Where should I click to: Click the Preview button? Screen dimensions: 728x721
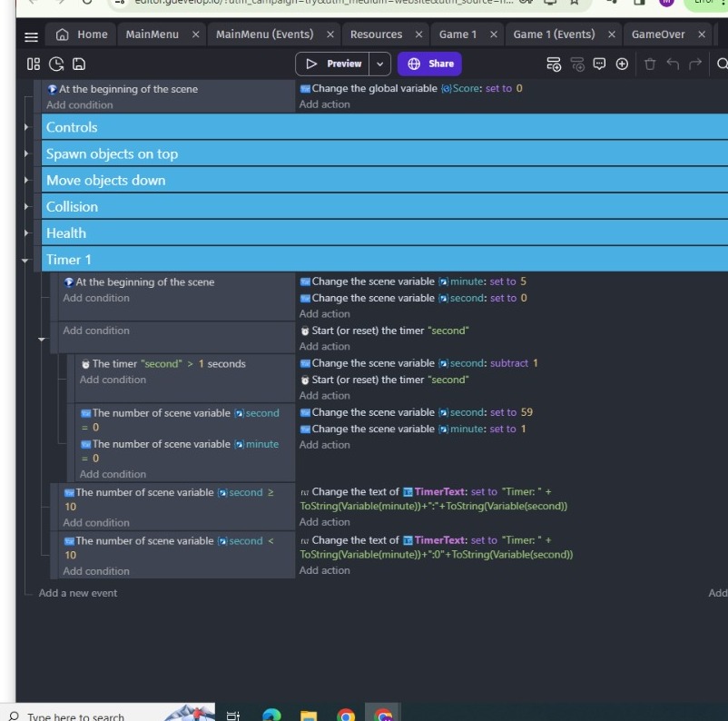coord(335,64)
